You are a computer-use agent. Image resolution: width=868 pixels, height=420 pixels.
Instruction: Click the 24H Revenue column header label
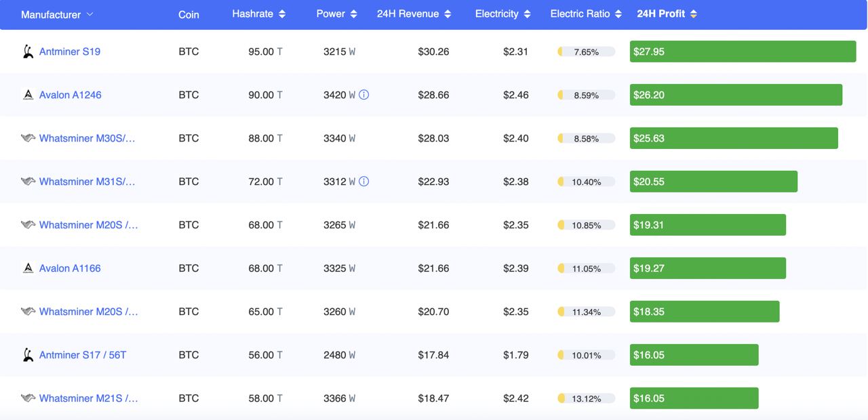point(408,14)
